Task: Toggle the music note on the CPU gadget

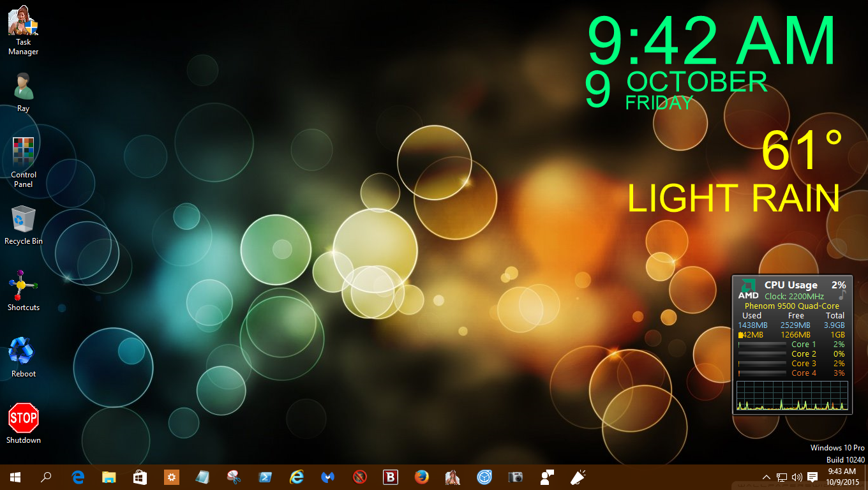Action: point(843,294)
